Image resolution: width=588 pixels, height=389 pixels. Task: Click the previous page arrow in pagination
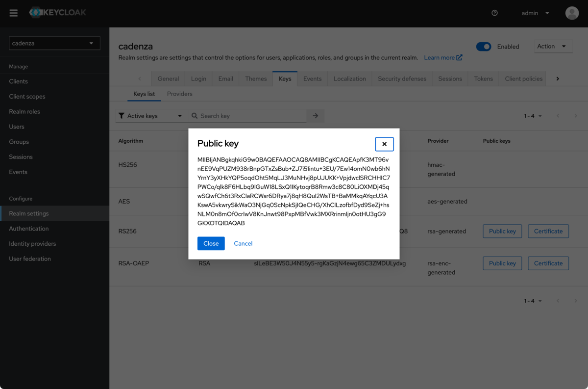click(x=558, y=115)
